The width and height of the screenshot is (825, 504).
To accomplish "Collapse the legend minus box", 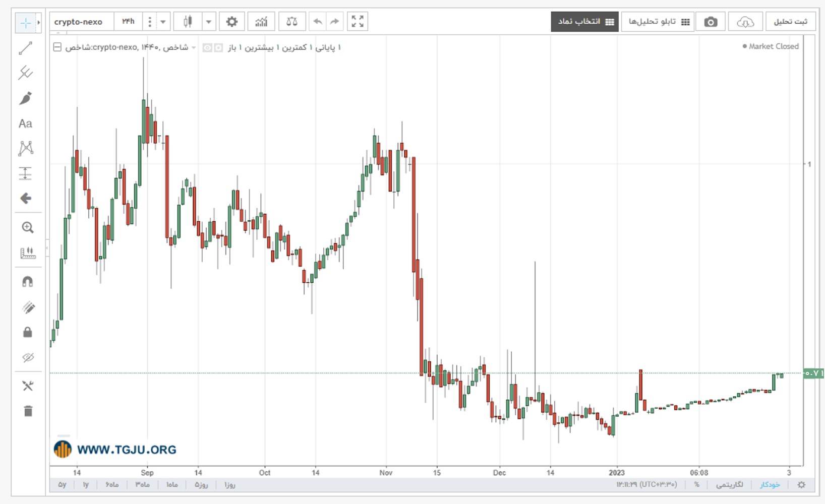I will click(57, 47).
